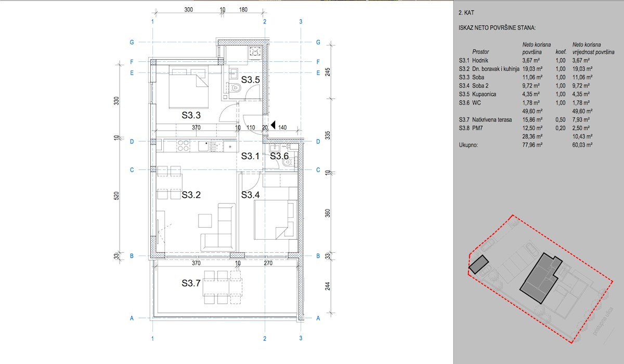Image resolution: width=624 pixels, height=364 pixels.
Task: Select room label S3.2 on the floor plan
Action: coord(191,194)
